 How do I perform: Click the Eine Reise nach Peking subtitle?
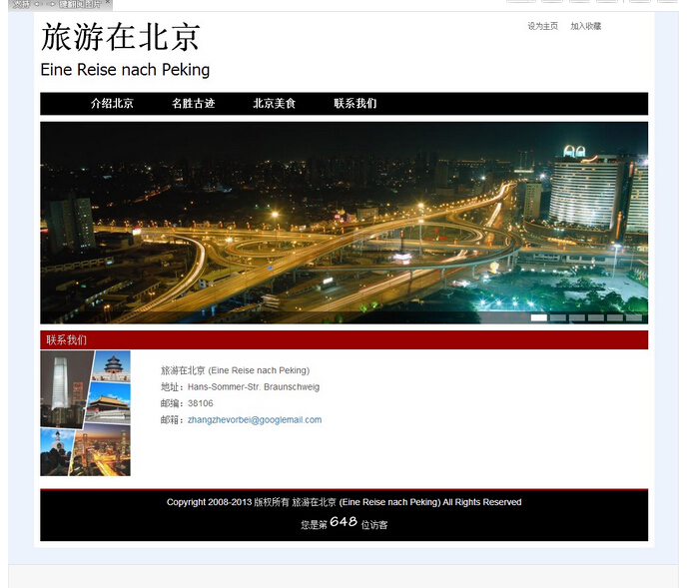(125, 70)
